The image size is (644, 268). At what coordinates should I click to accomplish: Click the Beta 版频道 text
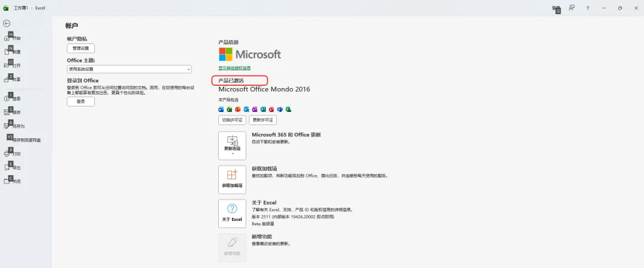point(263,224)
